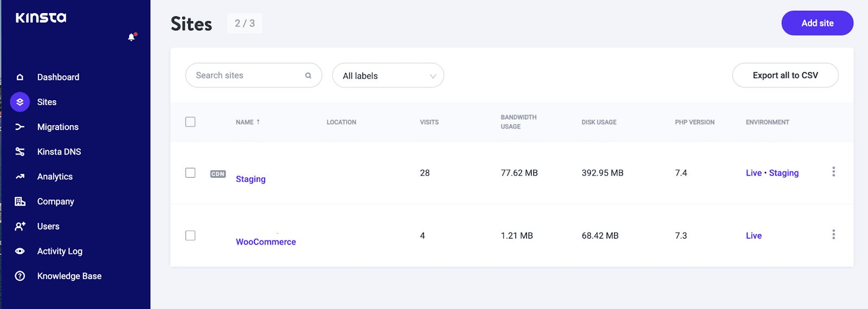Click the Kinsta DNS icon
The width and height of the screenshot is (868, 309).
[20, 152]
